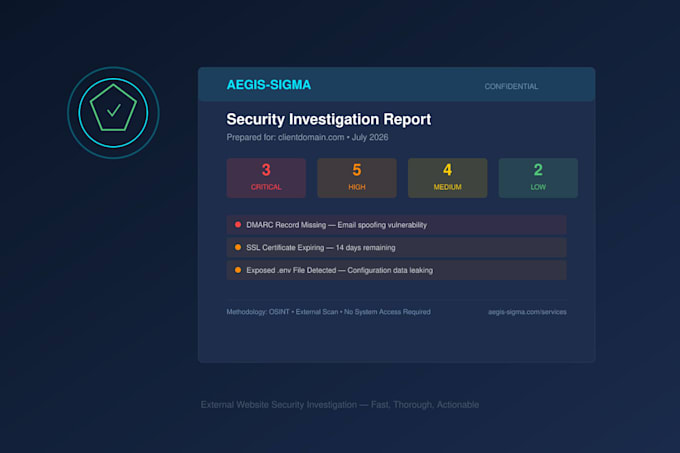
Task: Open the 4 Medium findings card
Action: [448, 178]
